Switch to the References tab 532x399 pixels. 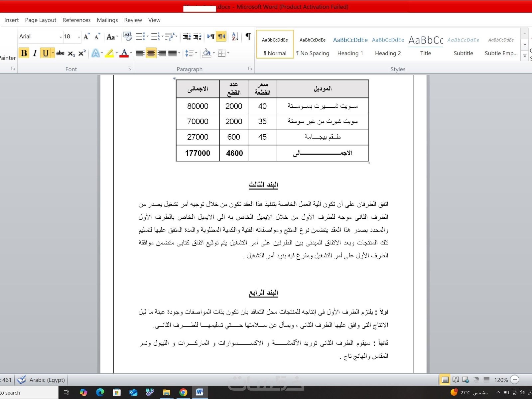coord(76,20)
